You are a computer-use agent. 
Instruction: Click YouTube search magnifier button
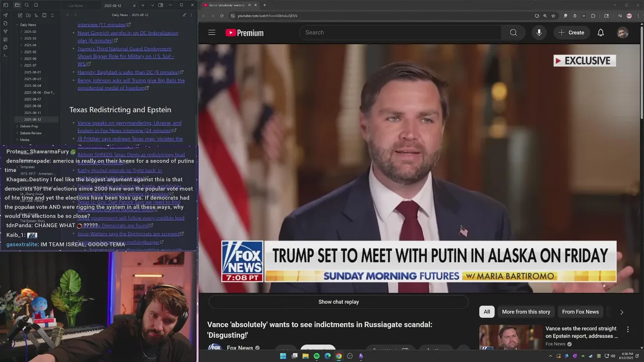click(513, 33)
